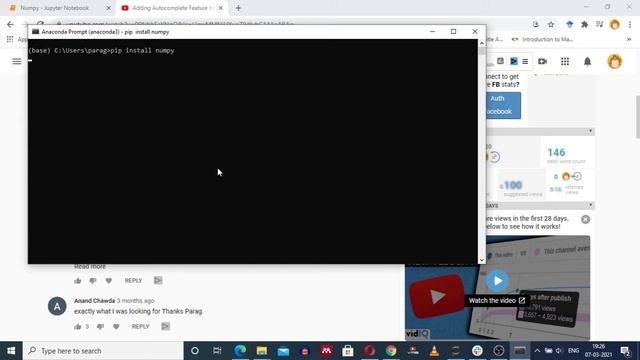Image resolution: width=640 pixels, height=360 pixels.
Task: Reply to Anand Chawda's comment
Action: click(x=140, y=327)
